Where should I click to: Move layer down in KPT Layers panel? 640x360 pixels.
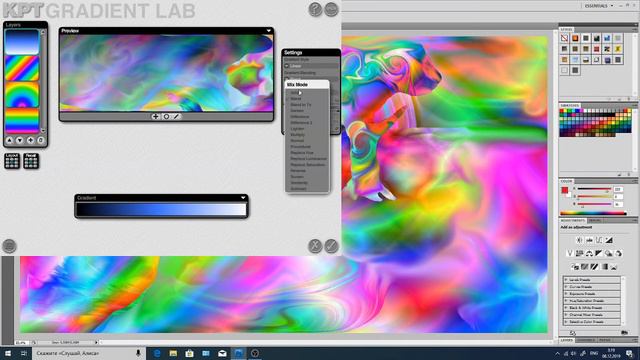tap(20, 140)
